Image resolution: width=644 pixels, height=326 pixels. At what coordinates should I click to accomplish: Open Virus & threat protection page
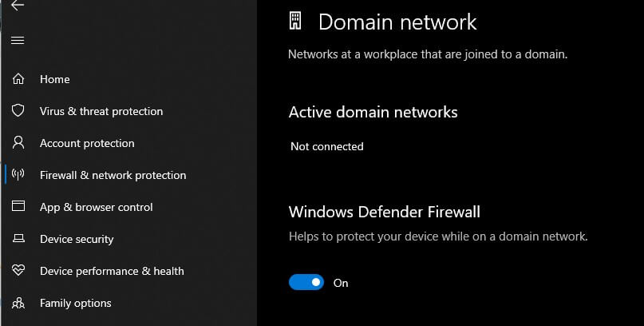pos(101,111)
